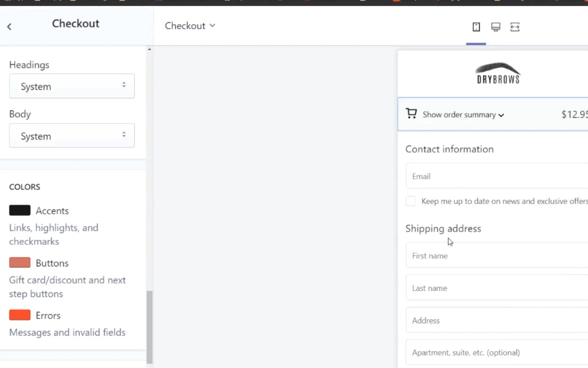588x368 pixels.
Task: Switch to desktop preview mode
Action: coord(496,26)
